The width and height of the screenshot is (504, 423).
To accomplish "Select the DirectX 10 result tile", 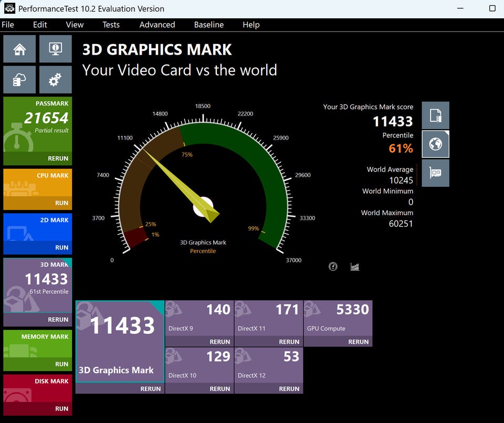I will [199, 365].
